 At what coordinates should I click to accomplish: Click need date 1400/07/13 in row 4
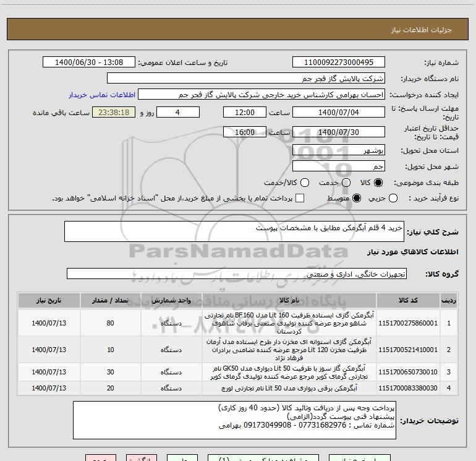tap(49, 388)
